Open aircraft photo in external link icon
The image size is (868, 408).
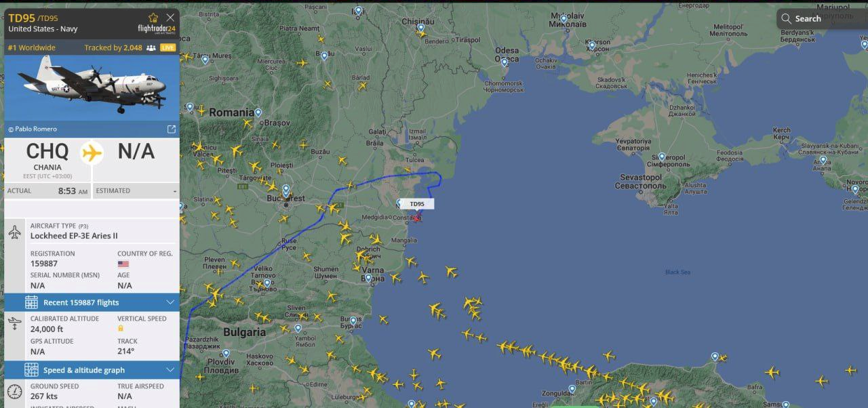tap(171, 129)
